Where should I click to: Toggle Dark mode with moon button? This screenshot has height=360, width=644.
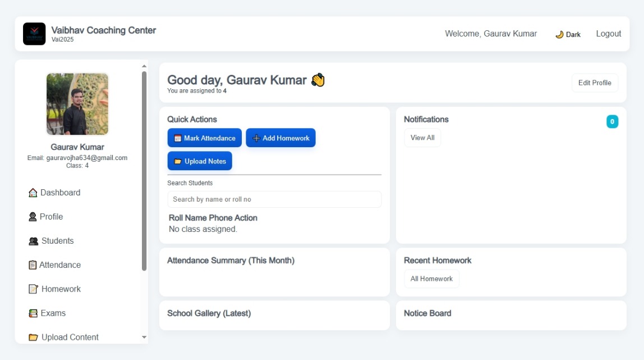(568, 34)
